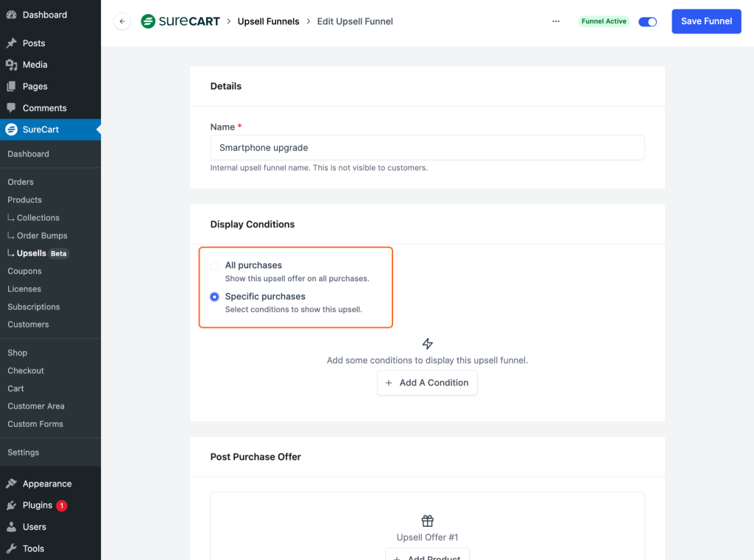Click the back arrow icon in header
The height and width of the screenshot is (560, 754).
click(x=122, y=21)
